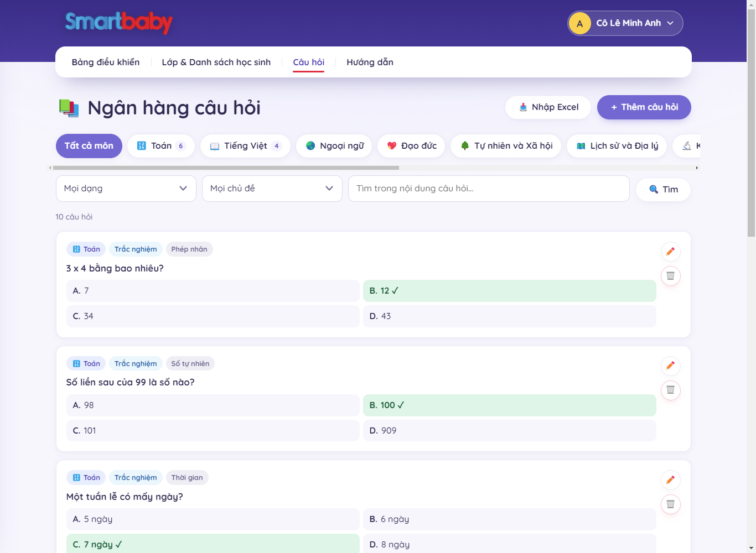Click answer 'D. 43' option

(510, 316)
